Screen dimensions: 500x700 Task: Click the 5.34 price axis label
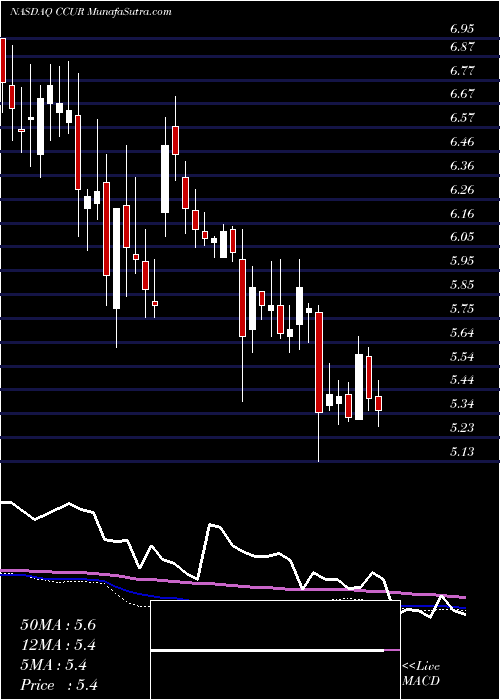462,404
